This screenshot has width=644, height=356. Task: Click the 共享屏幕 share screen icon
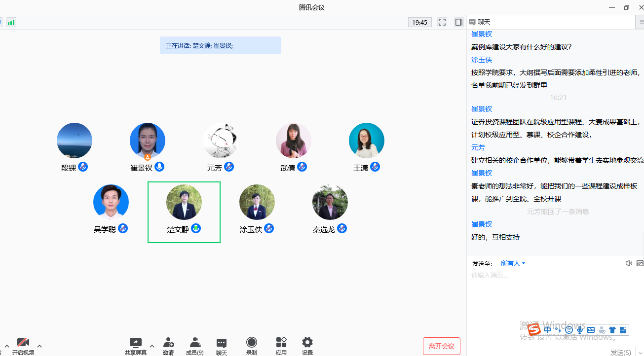click(x=135, y=343)
